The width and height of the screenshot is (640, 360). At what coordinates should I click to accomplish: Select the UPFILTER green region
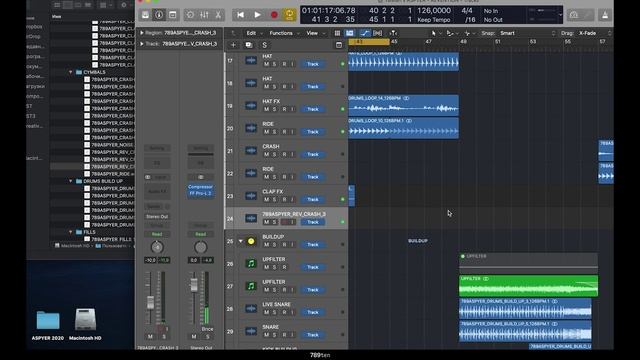[x=529, y=286]
